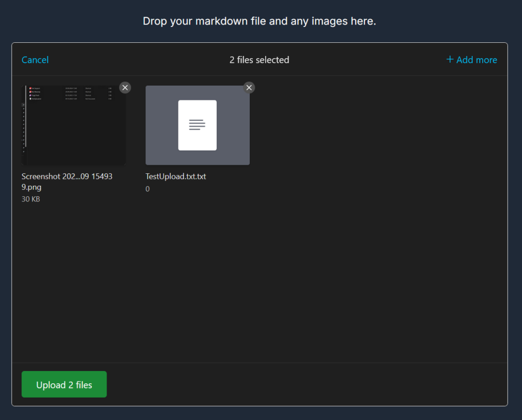Click the text lines glyph inside document icon
Image resolution: width=522 pixels, height=420 pixels.
pos(197,125)
